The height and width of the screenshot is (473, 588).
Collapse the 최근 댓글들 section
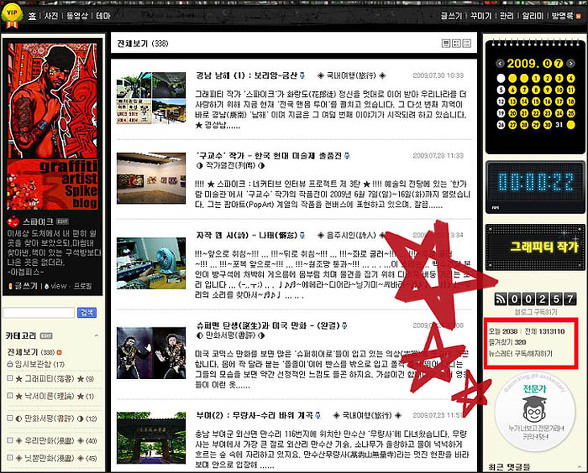pyautogui.click(x=580, y=467)
